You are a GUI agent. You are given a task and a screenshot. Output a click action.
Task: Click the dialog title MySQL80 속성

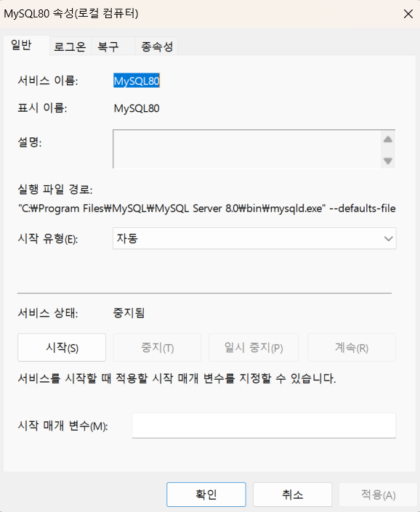[x=71, y=14]
